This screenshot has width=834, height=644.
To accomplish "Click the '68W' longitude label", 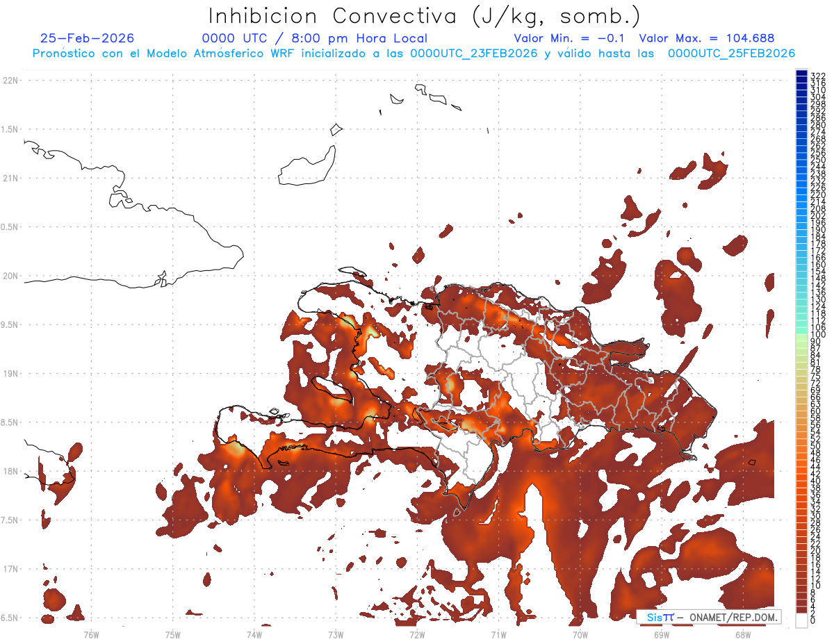I will (743, 634).
